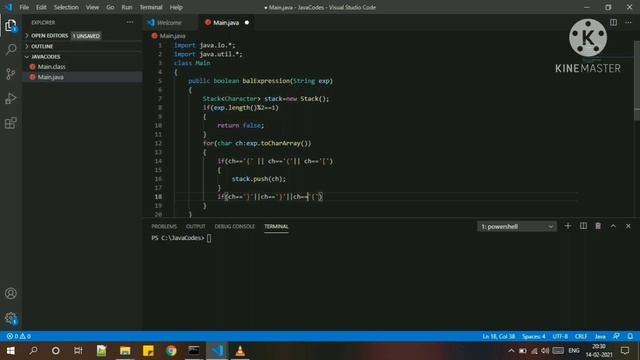Open the Manage gear icon
Screen dimensions: 640x360
click(x=11, y=318)
